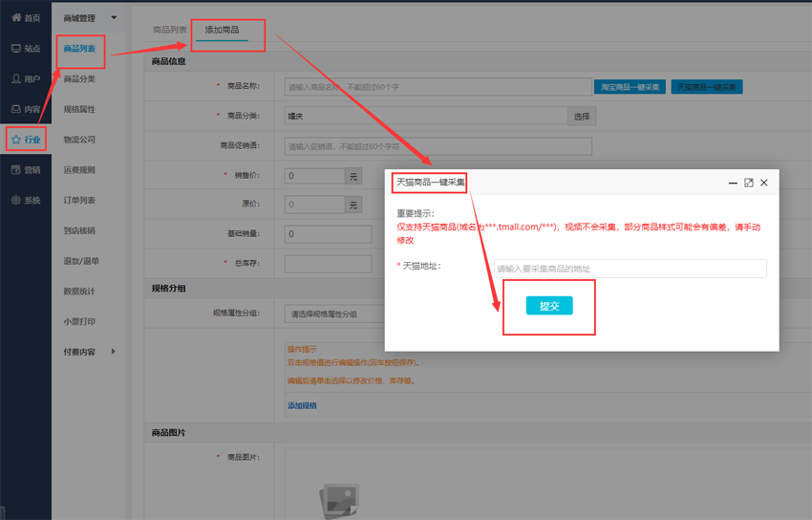Select the 用户 user icon in sidebar
Screen dimensions: 812x520
tap(16, 79)
